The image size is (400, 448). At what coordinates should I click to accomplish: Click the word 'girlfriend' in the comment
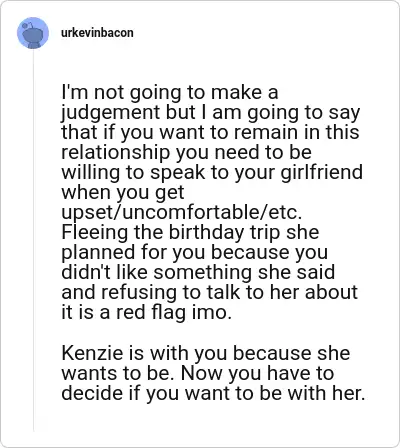(x=321, y=173)
